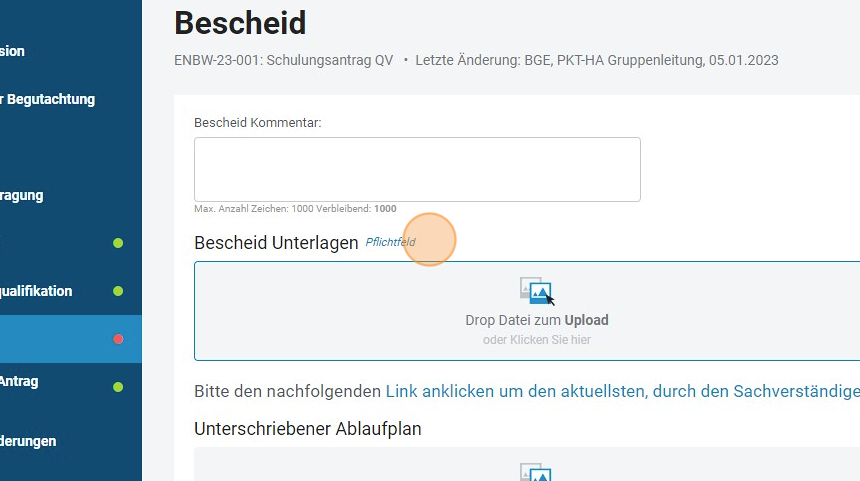
Task: Click the "Unterschriebener Ablaufplan" section heading
Action: click(x=307, y=428)
